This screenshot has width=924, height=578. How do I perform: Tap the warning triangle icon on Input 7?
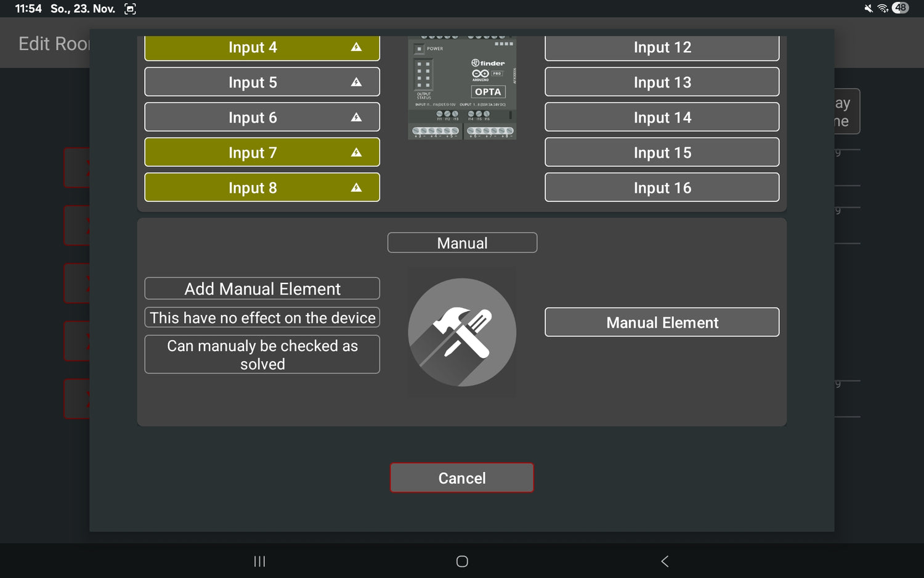356,152
